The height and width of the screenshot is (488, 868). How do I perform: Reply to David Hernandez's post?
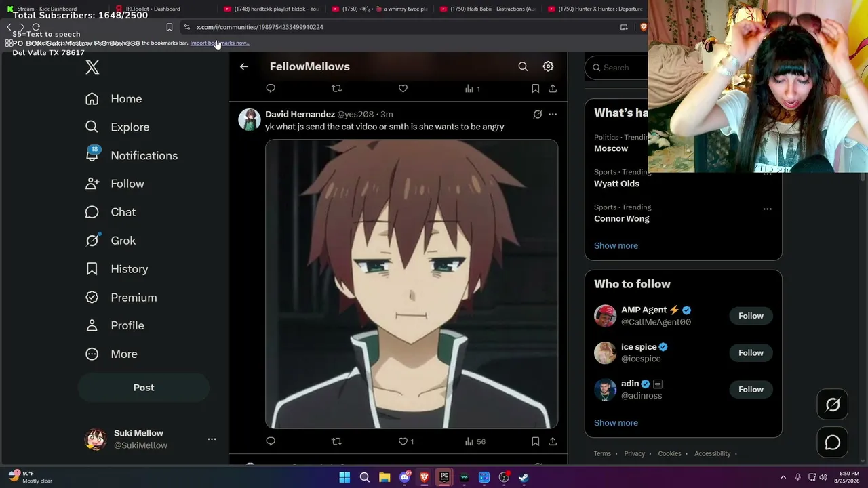[271, 441]
